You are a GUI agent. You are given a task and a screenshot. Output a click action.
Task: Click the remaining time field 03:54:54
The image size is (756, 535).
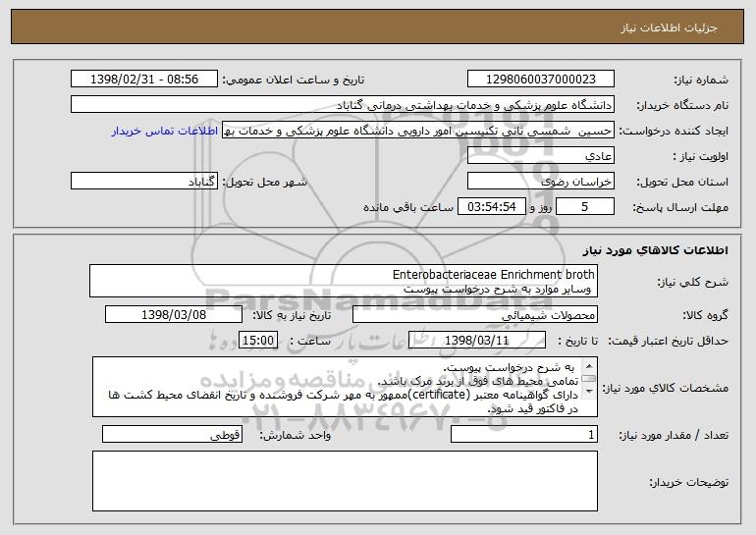pyautogui.click(x=491, y=207)
